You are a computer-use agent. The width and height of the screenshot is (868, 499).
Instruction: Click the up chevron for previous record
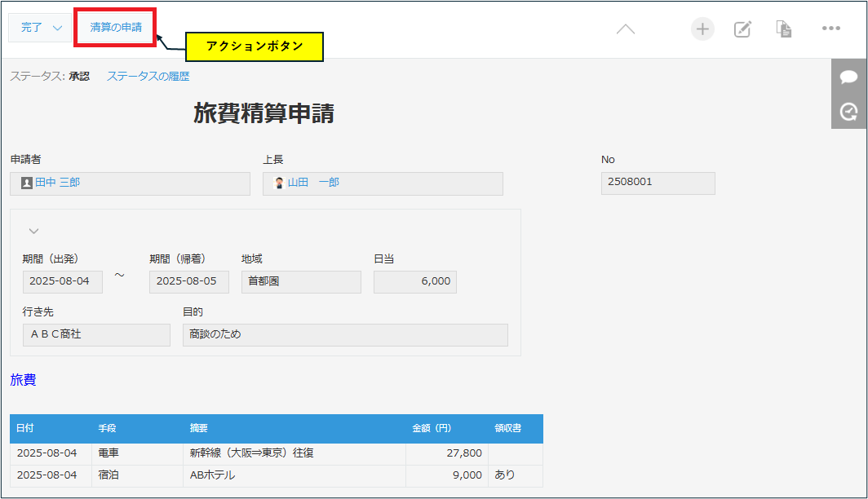coord(625,29)
